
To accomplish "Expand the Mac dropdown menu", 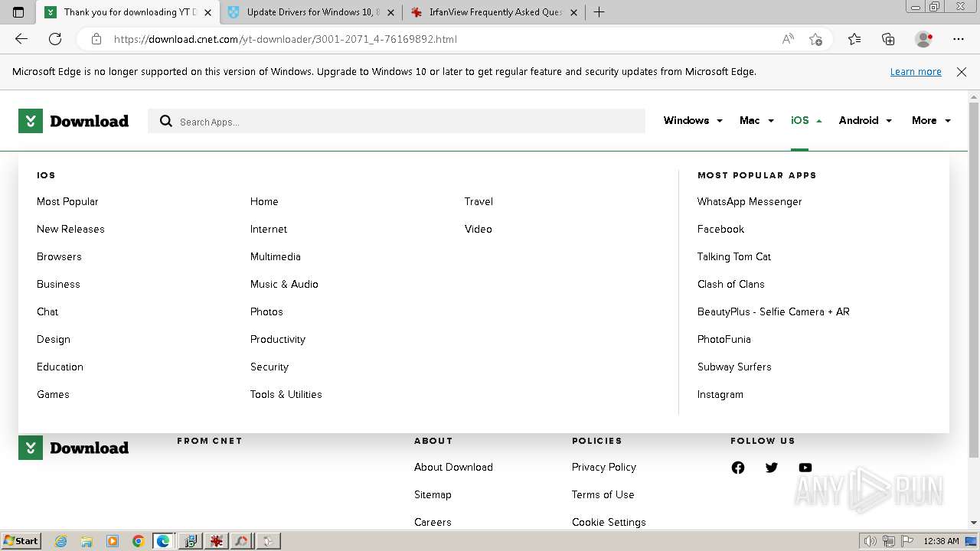I will [756, 120].
